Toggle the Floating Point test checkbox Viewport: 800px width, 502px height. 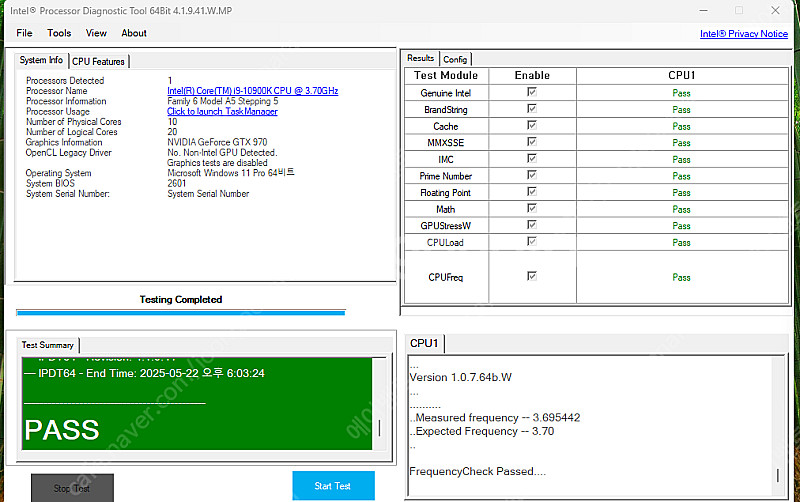point(532,191)
